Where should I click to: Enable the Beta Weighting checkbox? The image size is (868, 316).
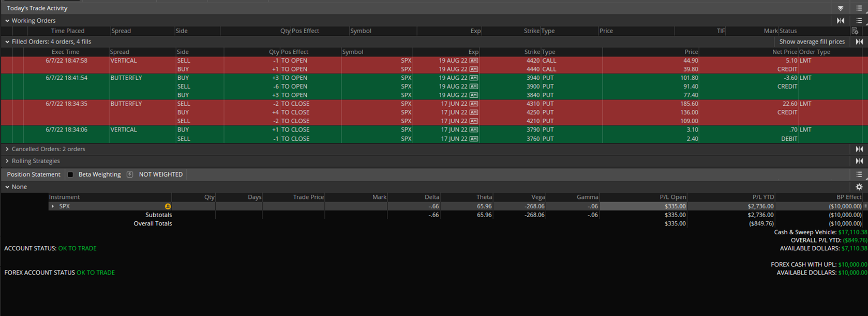coord(70,175)
